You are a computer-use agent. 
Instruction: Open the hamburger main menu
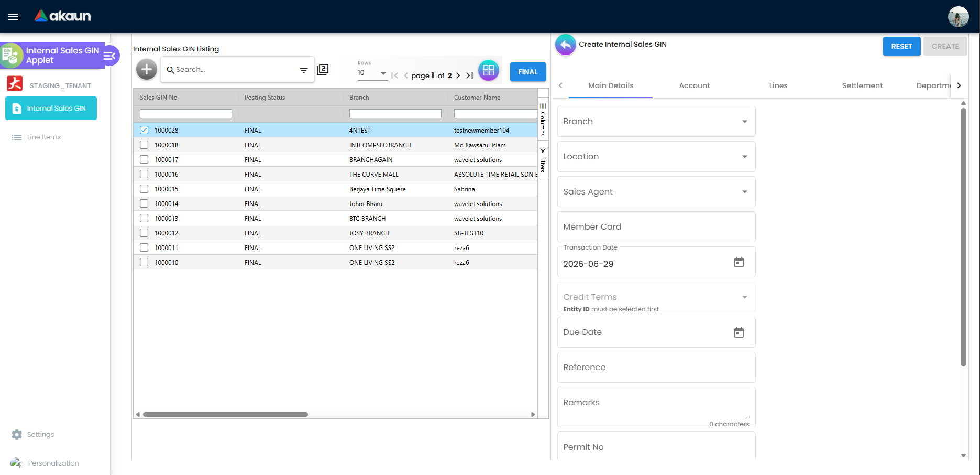click(x=13, y=17)
